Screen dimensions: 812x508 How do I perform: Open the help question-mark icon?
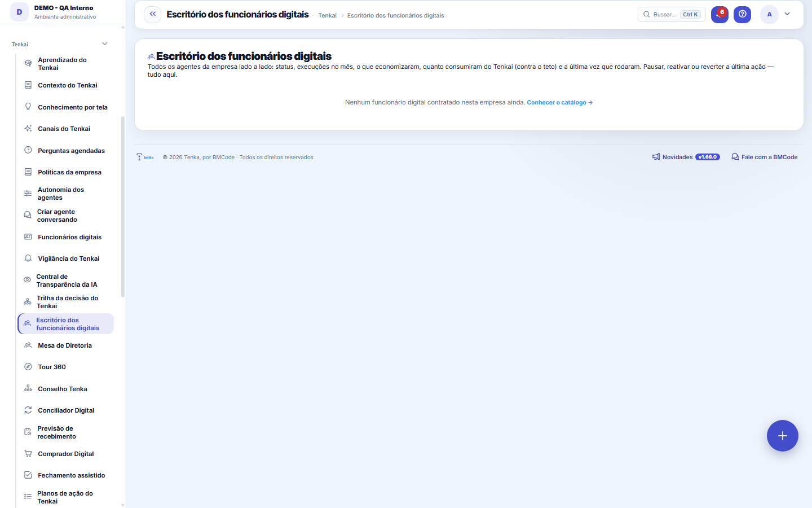743,14
